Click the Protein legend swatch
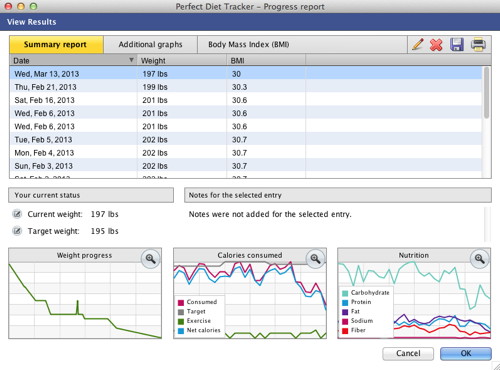500x370 pixels. coord(345,302)
